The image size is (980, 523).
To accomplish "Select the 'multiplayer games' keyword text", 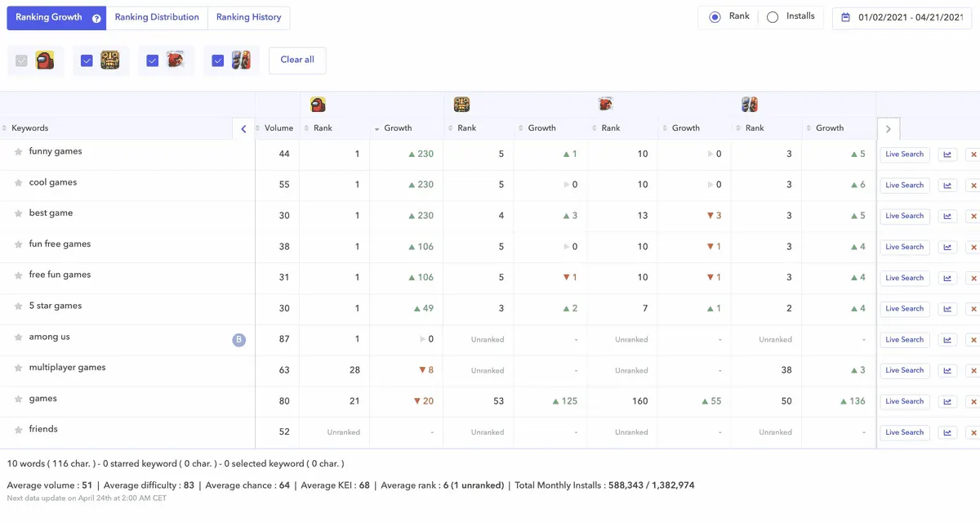I will coord(68,368).
